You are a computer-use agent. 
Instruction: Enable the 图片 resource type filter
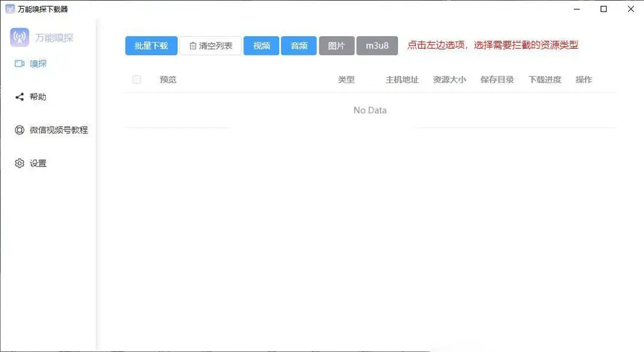coord(336,46)
